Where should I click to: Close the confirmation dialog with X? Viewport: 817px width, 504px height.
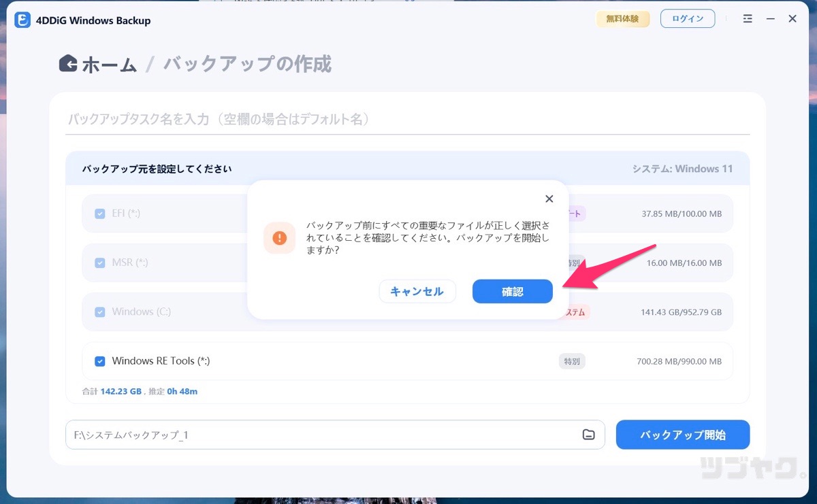point(549,199)
